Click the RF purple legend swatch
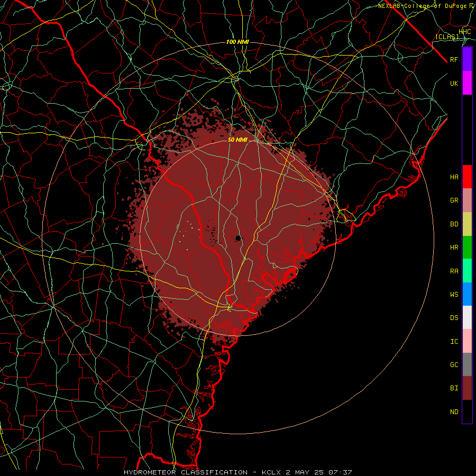The image size is (476, 476). tap(467, 59)
